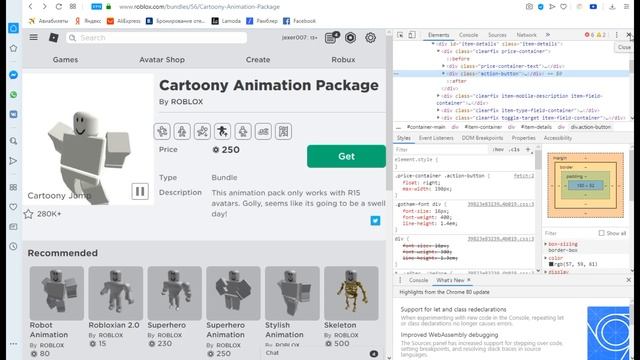Share the bundle via Twitter icon
This screenshot has width=640, height=360.
pyautogui.click(x=376, y=221)
